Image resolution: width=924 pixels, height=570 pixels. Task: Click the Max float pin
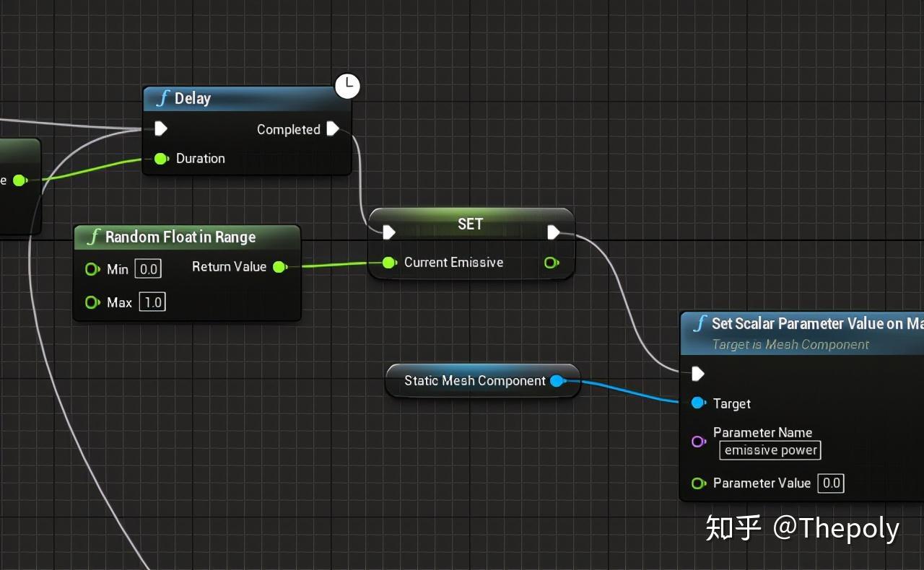coord(92,302)
